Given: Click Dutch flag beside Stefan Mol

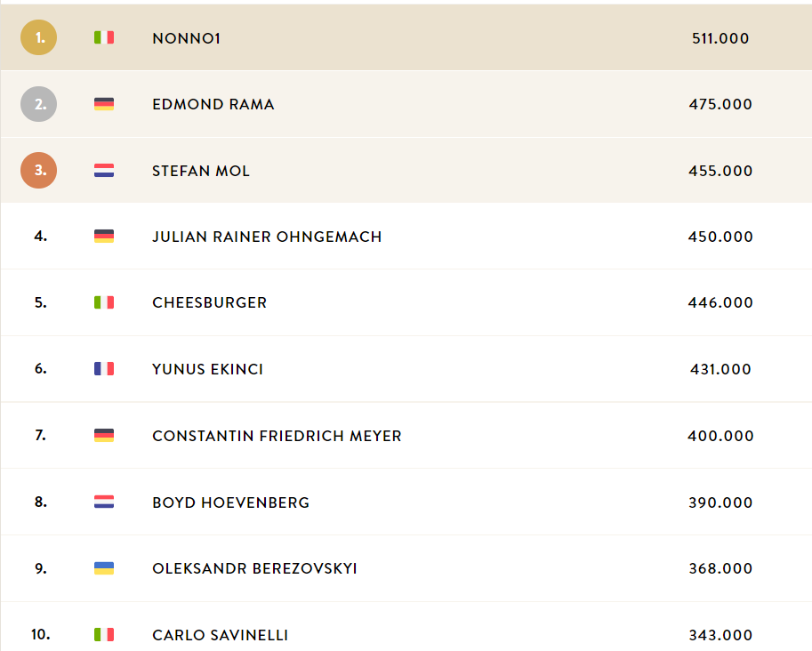Looking at the screenshot, I should (104, 171).
